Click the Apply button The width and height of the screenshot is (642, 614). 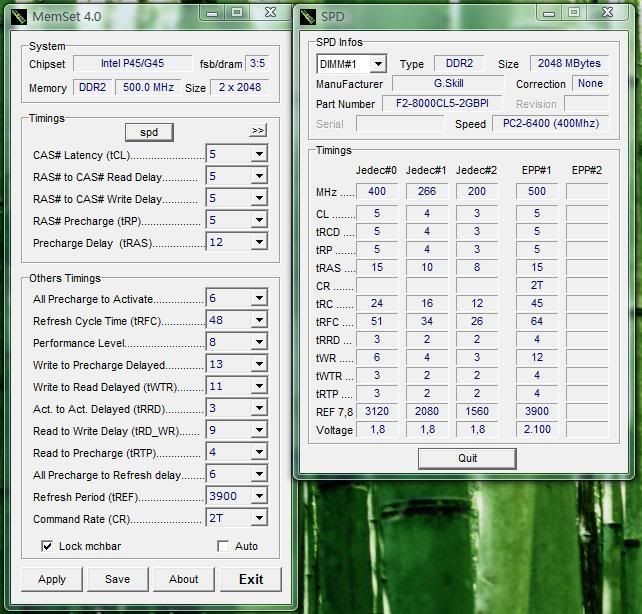(52, 579)
